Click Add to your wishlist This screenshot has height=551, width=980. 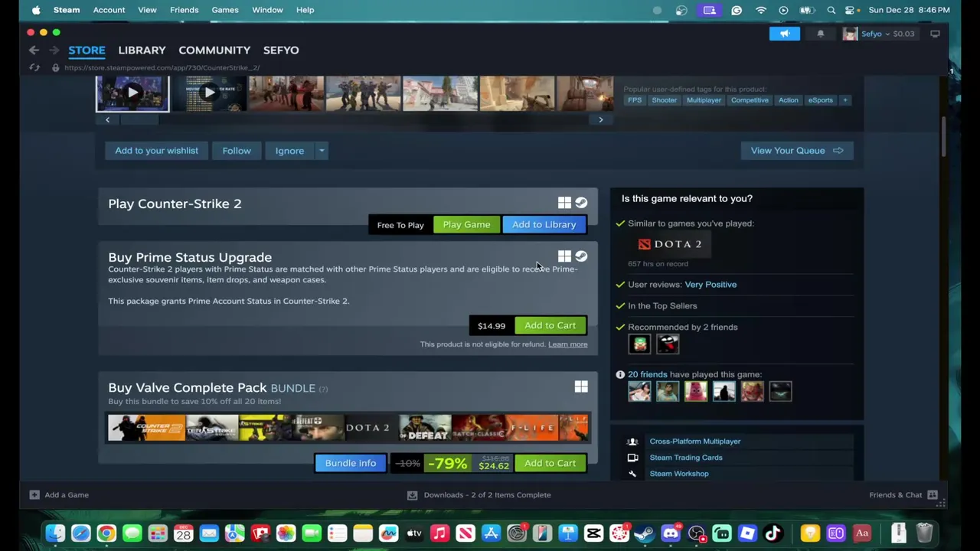[156, 151]
